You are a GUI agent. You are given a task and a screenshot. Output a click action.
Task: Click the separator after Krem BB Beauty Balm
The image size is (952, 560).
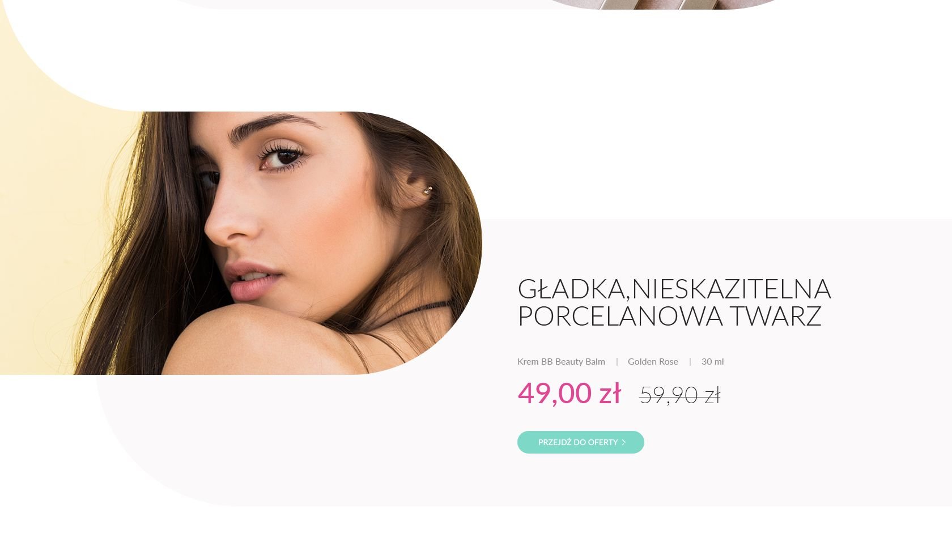[x=617, y=361]
